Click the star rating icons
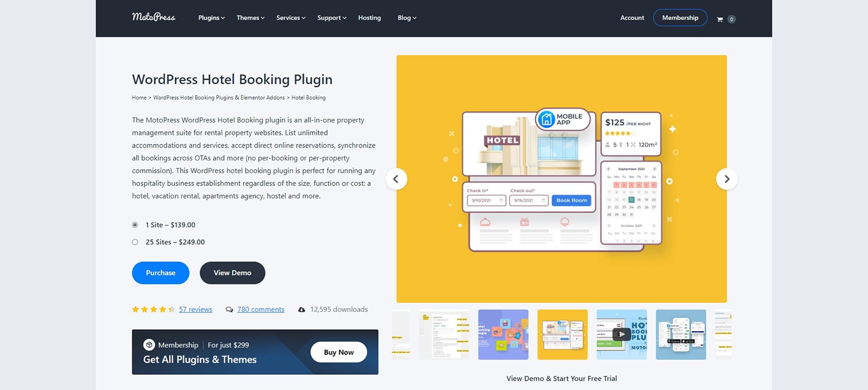The width and height of the screenshot is (868, 390). pos(154,309)
